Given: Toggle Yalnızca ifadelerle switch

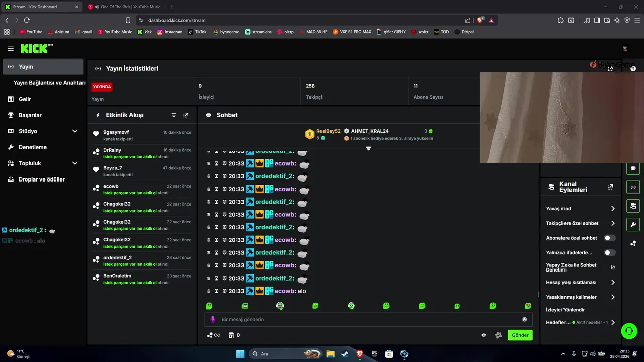Looking at the screenshot, I should click(x=610, y=253).
